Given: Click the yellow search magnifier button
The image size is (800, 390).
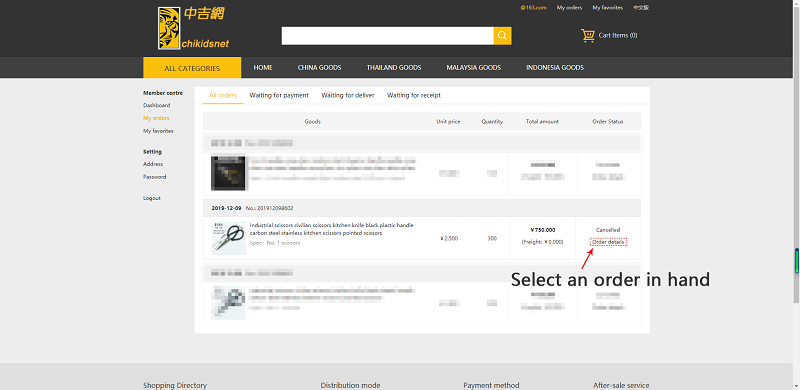Looking at the screenshot, I should click(502, 36).
